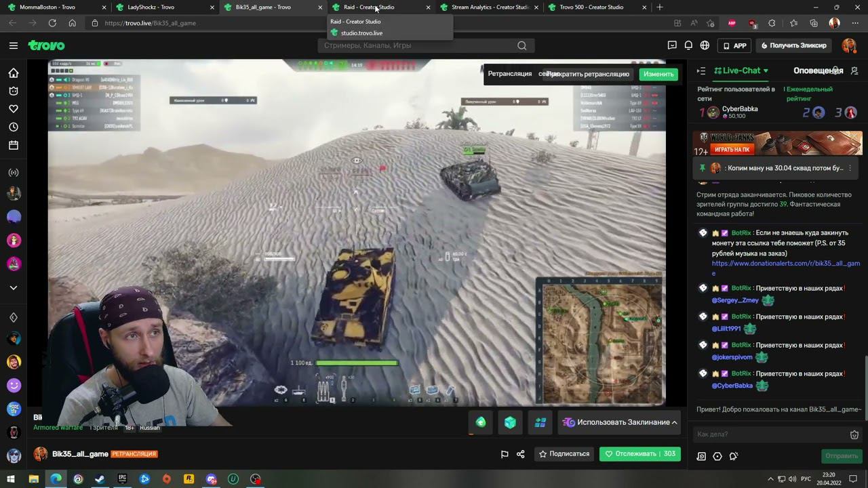
Task: Click the World of Tanks banner
Action: tap(777, 143)
